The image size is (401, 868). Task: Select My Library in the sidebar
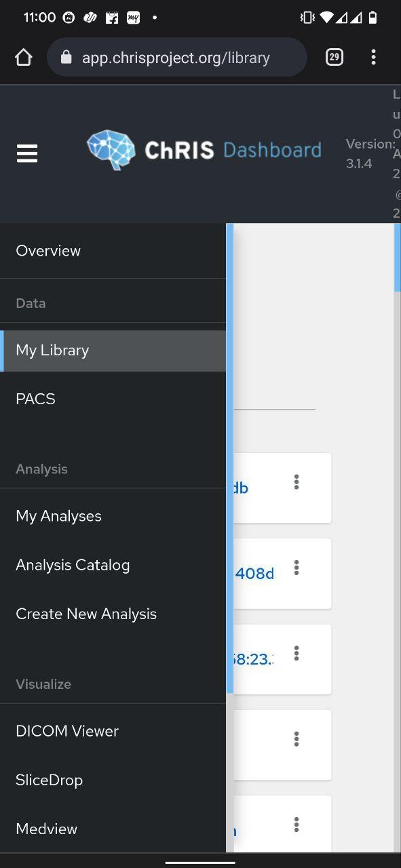tap(52, 350)
